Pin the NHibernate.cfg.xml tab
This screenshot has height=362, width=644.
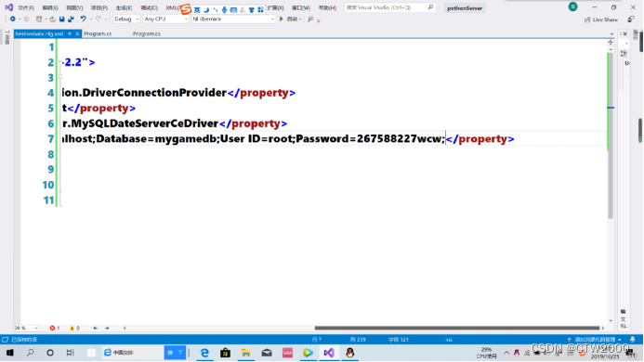click(70, 33)
